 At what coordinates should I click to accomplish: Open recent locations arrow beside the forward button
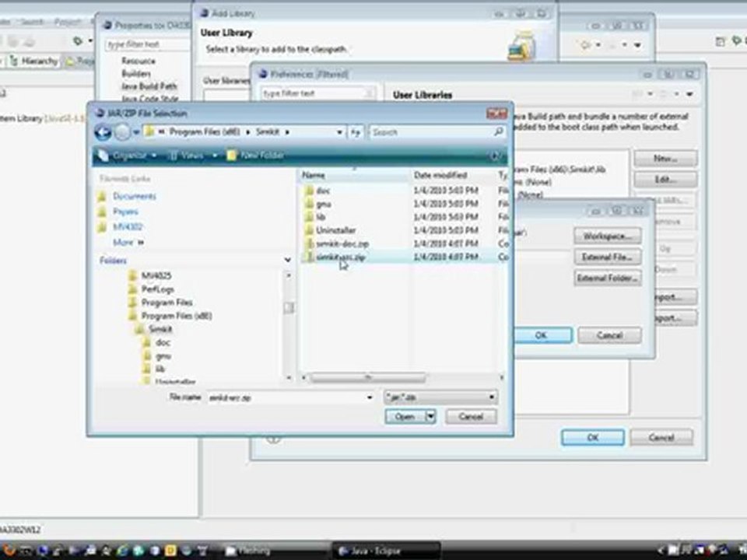point(135,132)
